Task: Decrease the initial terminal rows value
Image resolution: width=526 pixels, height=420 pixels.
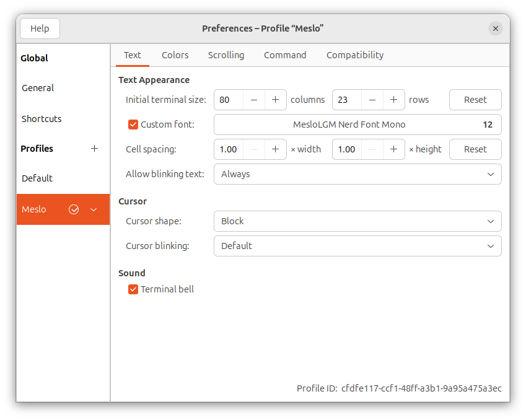Action: [372, 100]
